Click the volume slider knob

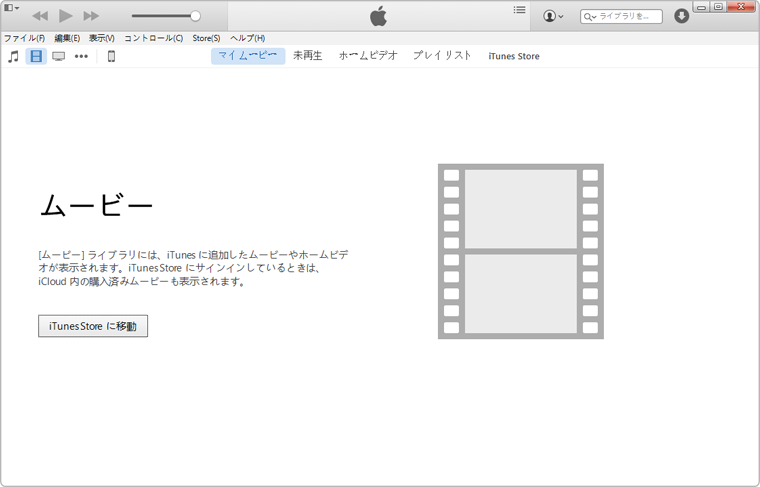195,16
